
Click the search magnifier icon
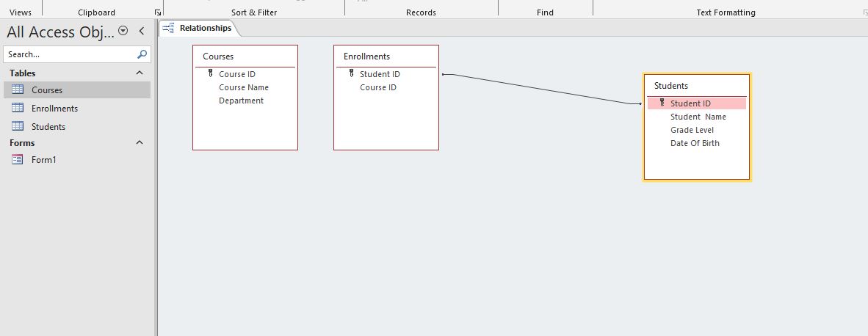tap(142, 54)
